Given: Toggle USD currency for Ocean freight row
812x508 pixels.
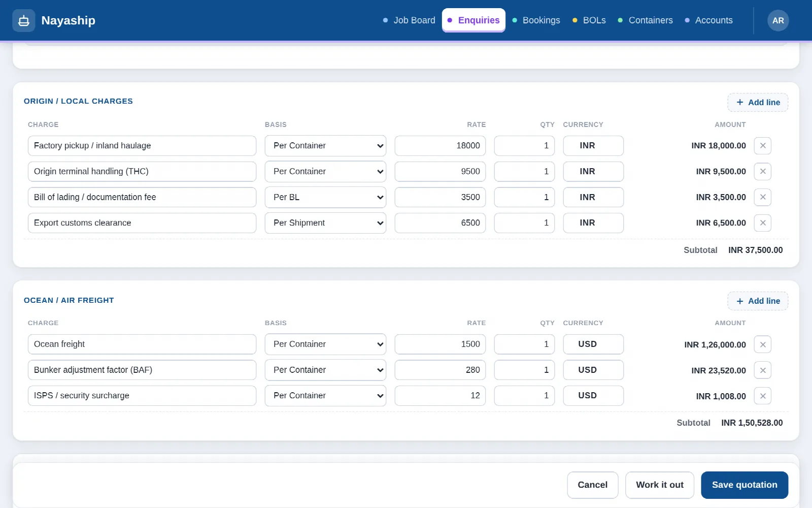Looking at the screenshot, I should (593, 344).
